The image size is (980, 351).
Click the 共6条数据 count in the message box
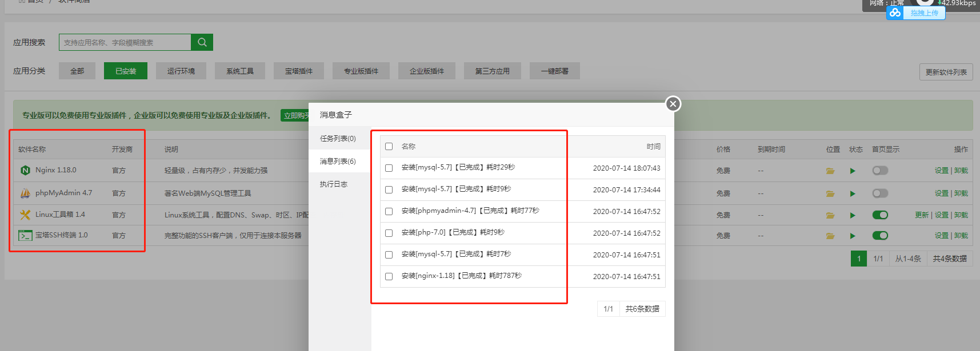click(x=642, y=309)
